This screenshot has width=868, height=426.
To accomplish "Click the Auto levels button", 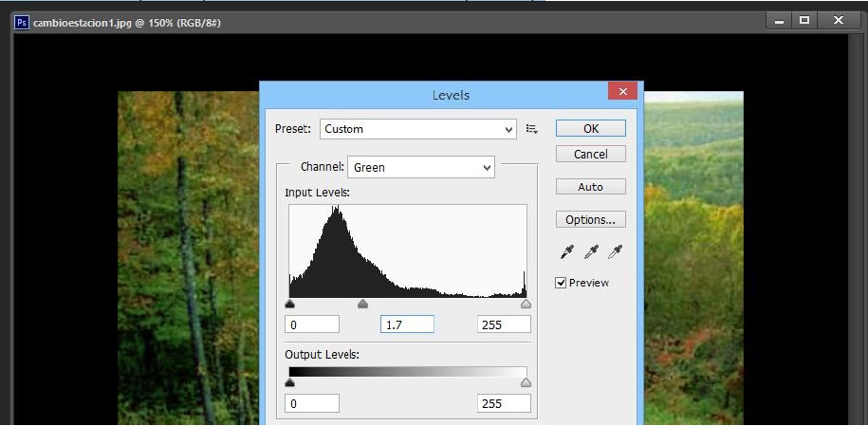I will pyautogui.click(x=590, y=187).
